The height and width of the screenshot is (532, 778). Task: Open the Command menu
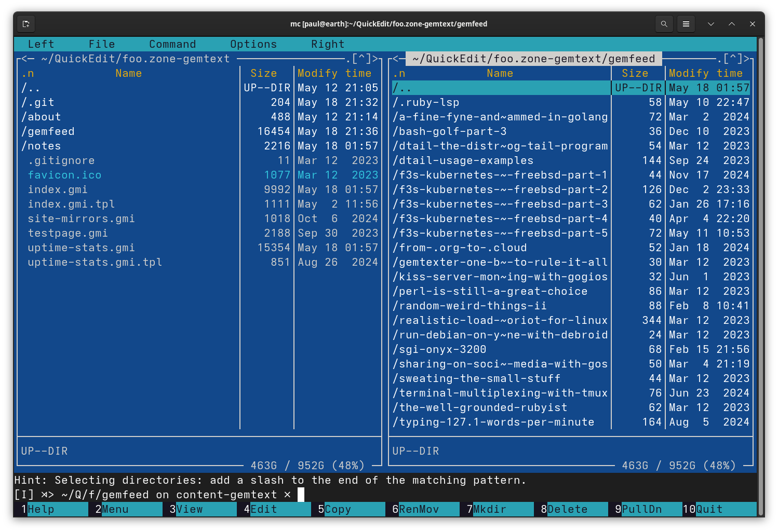(172, 44)
